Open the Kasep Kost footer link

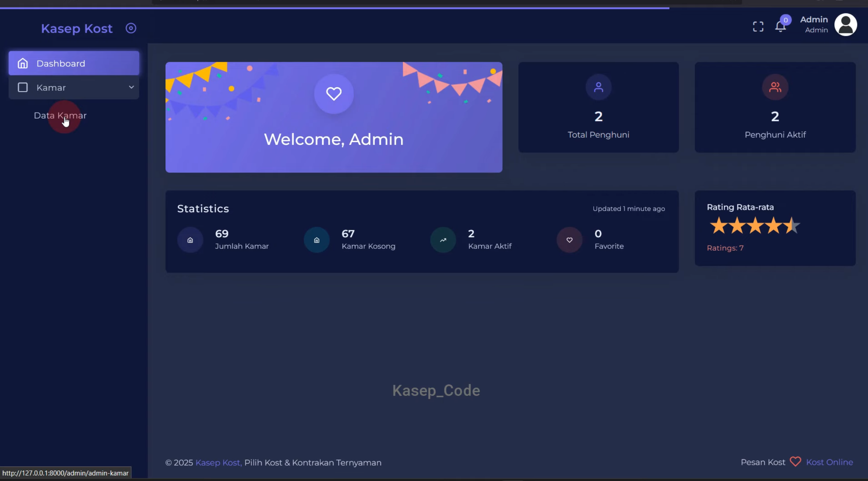click(x=218, y=463)
